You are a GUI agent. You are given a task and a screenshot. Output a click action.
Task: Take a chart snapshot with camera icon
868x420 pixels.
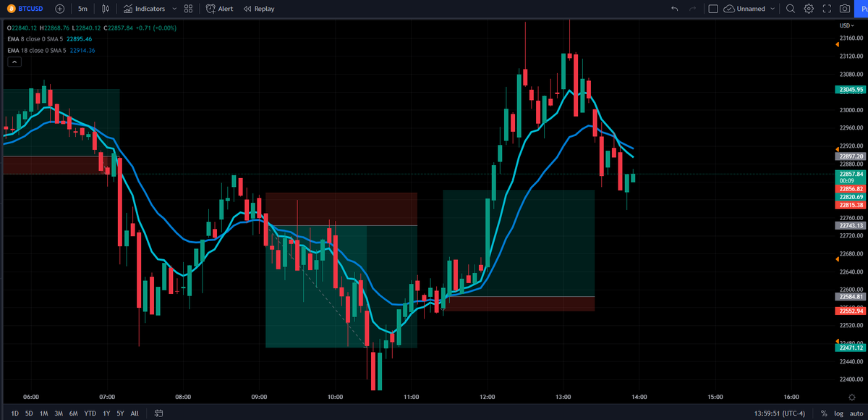(845, 9)
